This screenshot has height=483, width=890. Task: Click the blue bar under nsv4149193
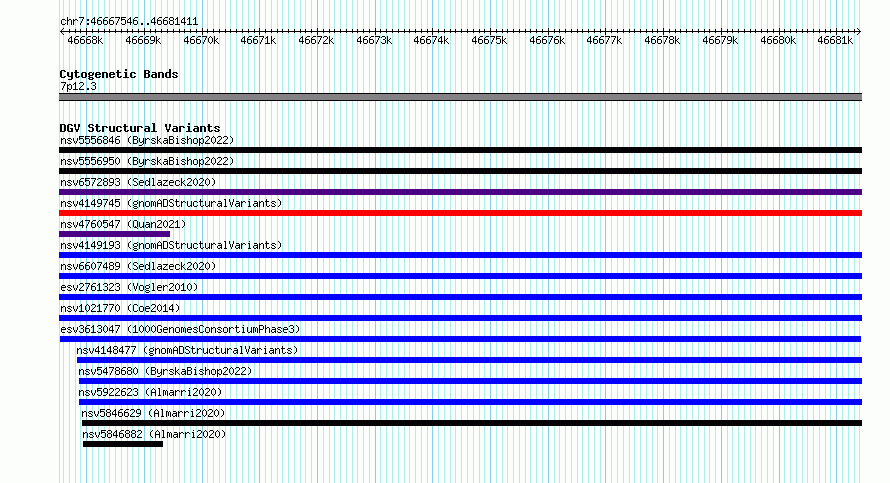tap(460, 255)
